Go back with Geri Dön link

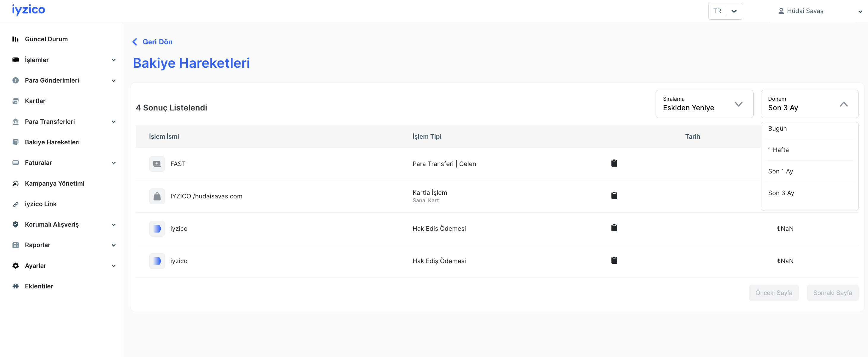(x=153, y=42)
